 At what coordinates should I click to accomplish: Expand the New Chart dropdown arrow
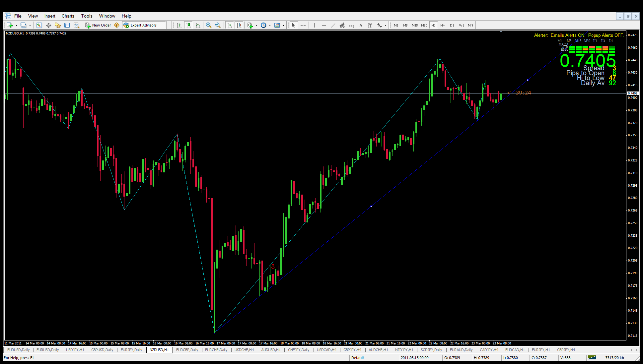[16, 25]
